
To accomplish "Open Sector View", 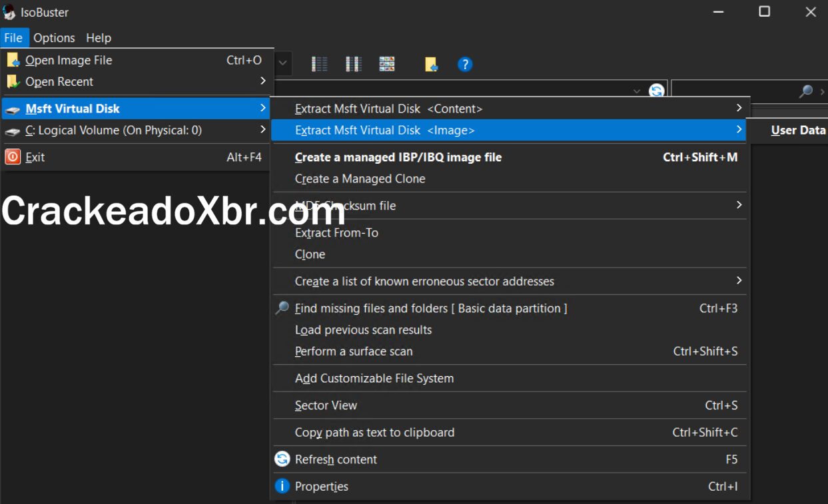I will (x=510, y=405).
